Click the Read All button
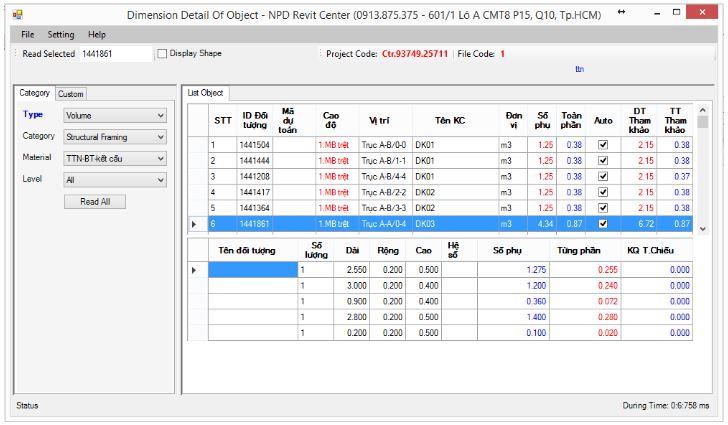This screenshot has height=425, width=728. pos(95,202)
